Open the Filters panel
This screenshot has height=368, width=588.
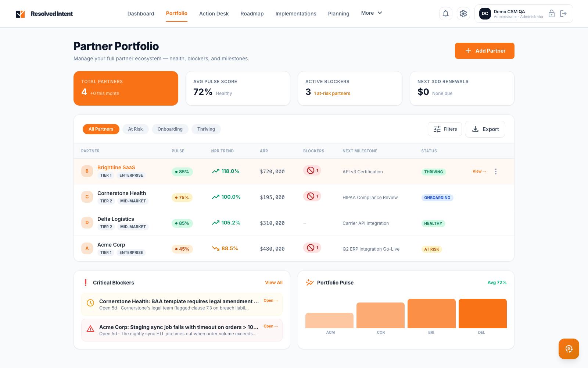tap(445, 129)
